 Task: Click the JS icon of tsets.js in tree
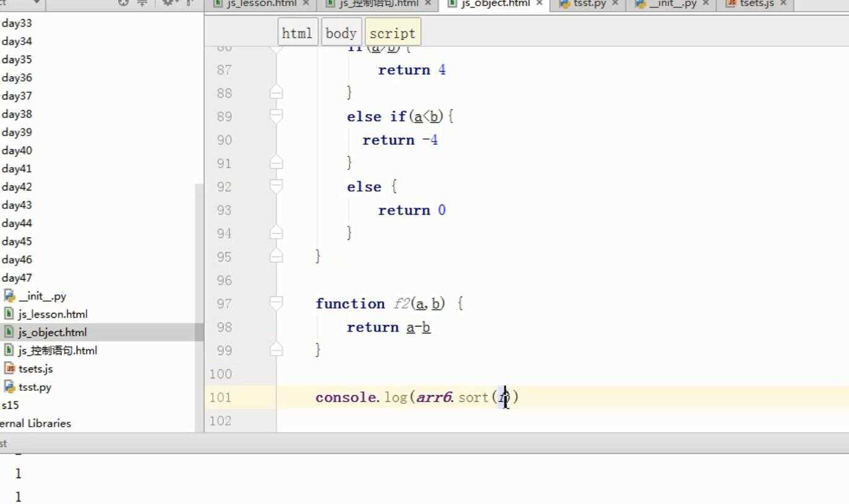9,369
